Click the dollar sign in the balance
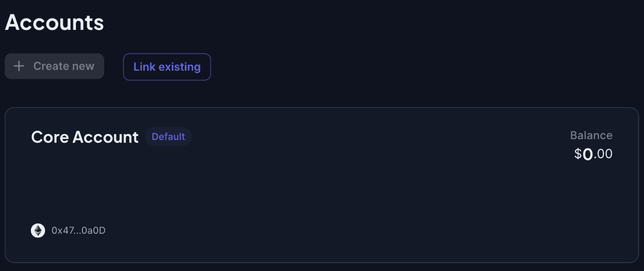This screenshot has height=271, width=644. tap(578, 154)
